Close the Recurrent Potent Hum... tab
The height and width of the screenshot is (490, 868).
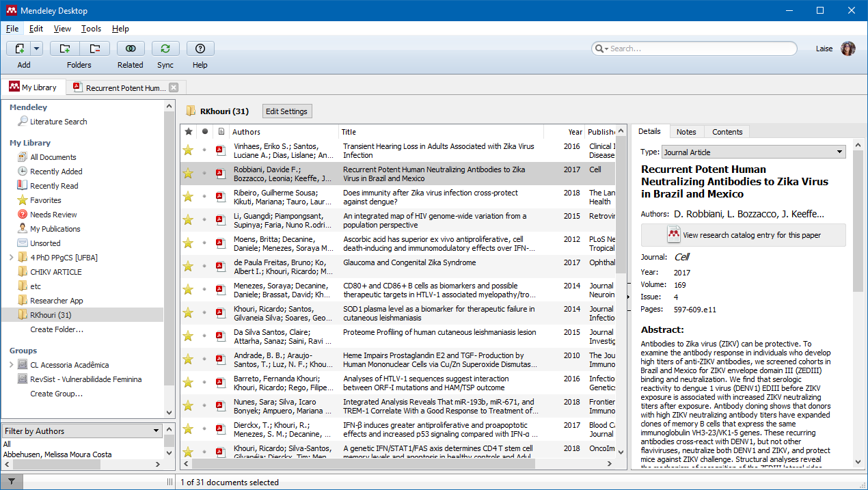tap(174, 87)
